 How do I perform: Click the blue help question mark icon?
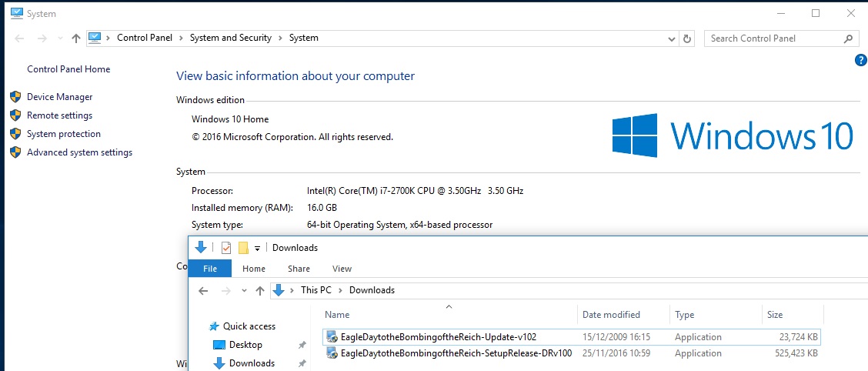pos(861,60)
